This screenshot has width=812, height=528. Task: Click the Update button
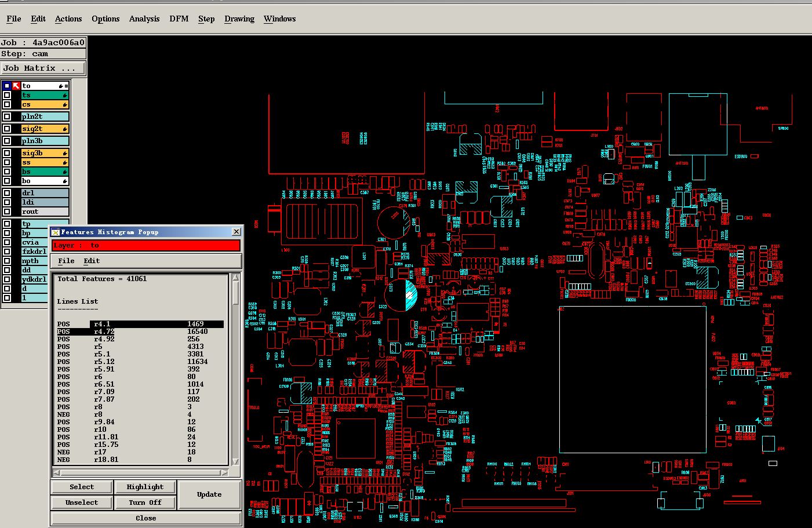[209, 494]
